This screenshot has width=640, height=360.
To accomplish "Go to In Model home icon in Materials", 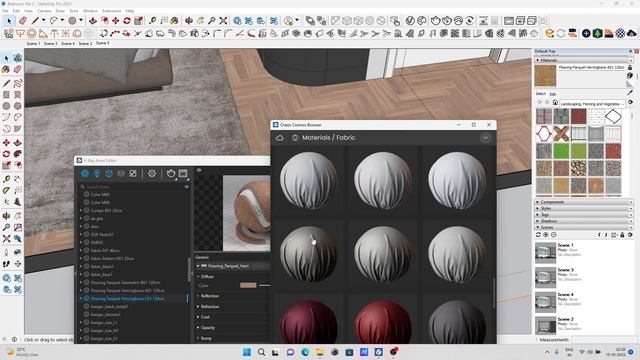I will pos(555,102).
